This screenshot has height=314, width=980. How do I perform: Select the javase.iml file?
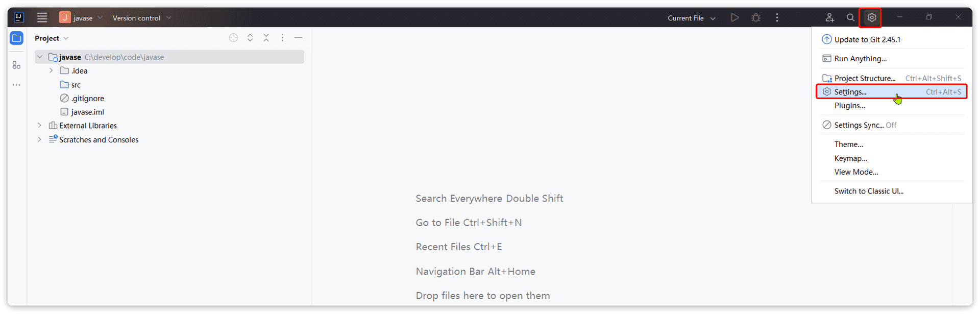point(87,112)
